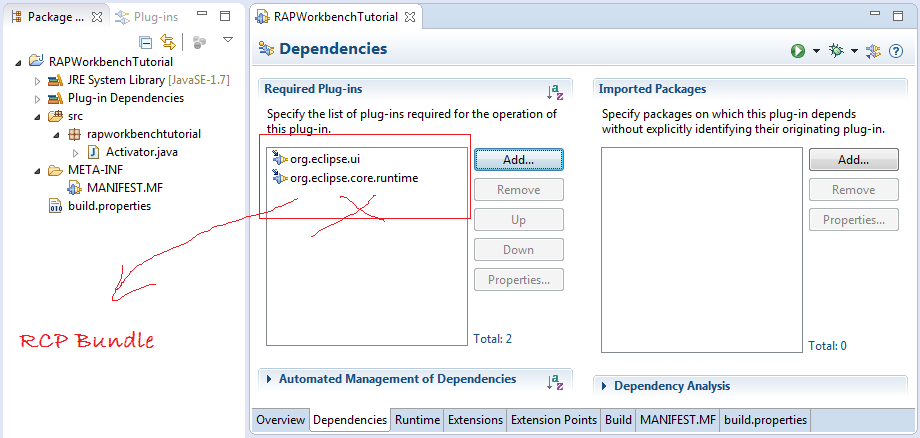Close the Package Explorer view tab

tap(97, 17)
